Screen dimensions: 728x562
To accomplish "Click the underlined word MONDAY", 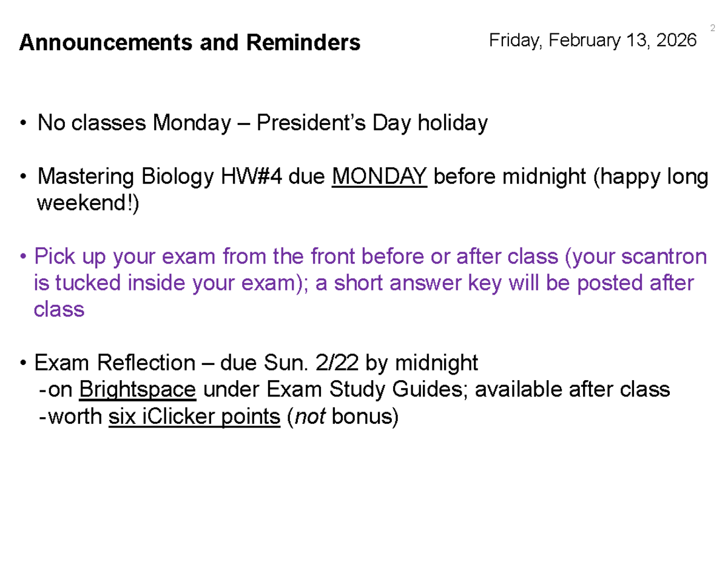I will [380, 177].
